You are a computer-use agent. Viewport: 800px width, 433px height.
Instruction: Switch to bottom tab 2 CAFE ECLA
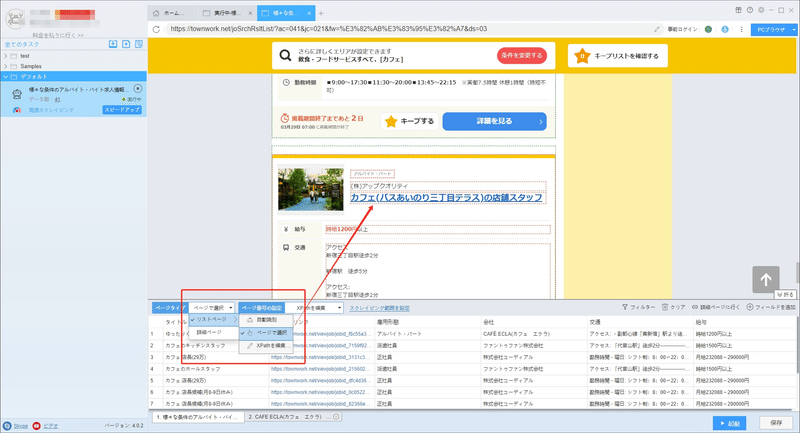tap(292, 417)
